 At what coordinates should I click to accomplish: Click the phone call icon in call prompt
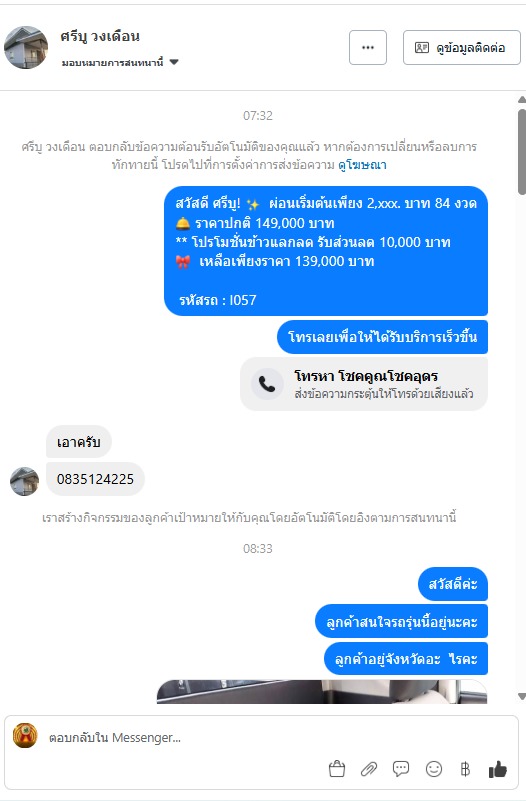tap(267, 384)
